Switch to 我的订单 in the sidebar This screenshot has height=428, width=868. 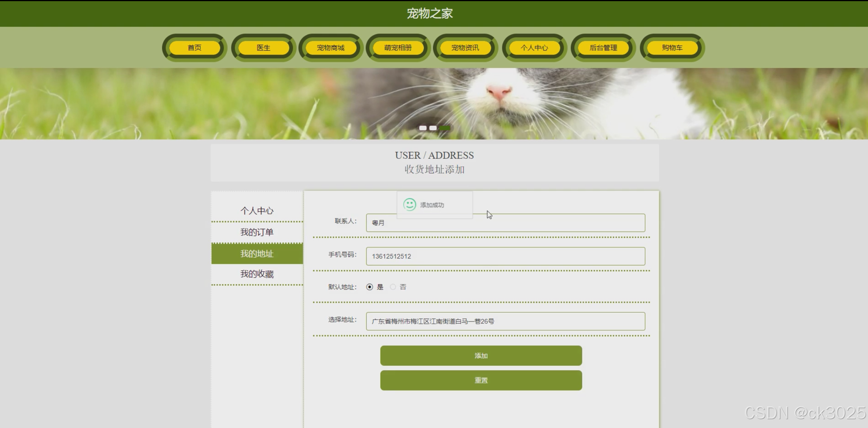(257, 232)
